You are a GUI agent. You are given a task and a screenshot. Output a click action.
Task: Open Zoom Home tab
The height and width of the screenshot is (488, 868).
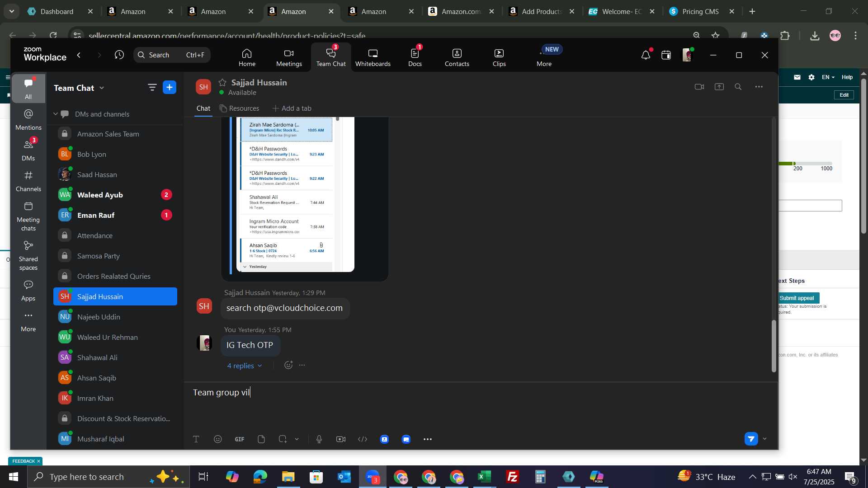[247, 58]
